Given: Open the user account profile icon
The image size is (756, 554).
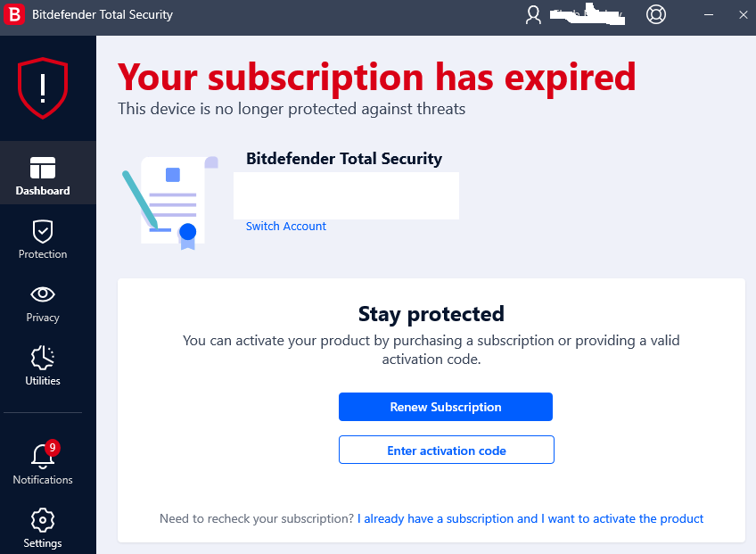Looking at the screenshot, I should (533, 14).
